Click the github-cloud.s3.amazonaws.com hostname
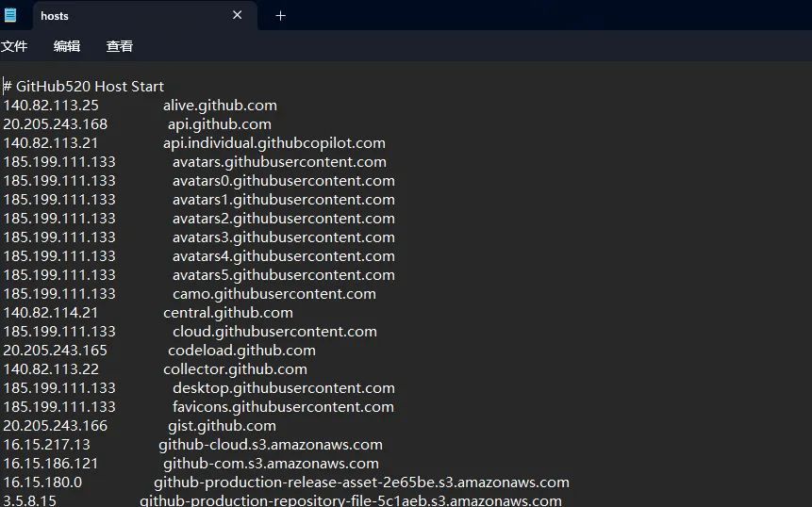This screenshot has height=507, width=812. [x=271, y=445]
